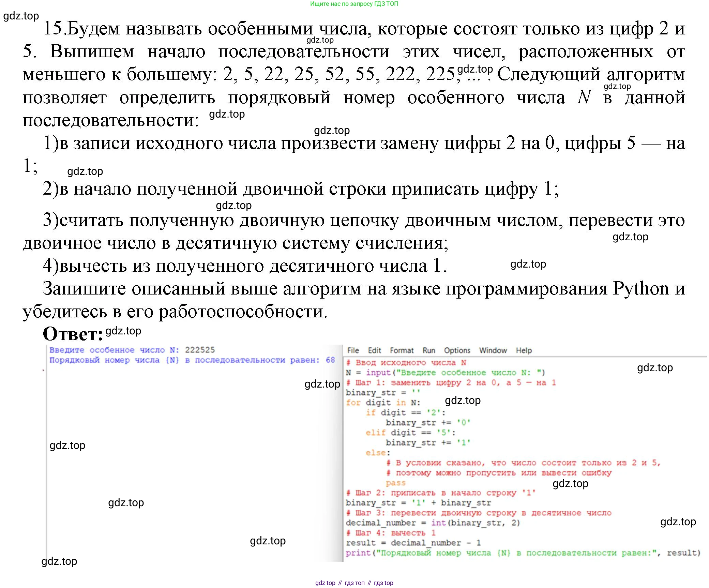709x588 pixels.
Task: Click the 'Введите особенное число N: 222525' output line
Action: pyautogui.click(x=132, y=350)
